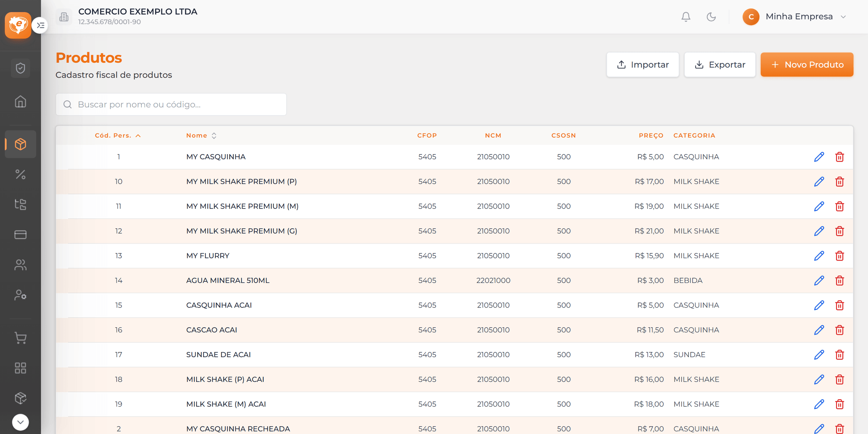Open notifications bell icon

(686, 17)
